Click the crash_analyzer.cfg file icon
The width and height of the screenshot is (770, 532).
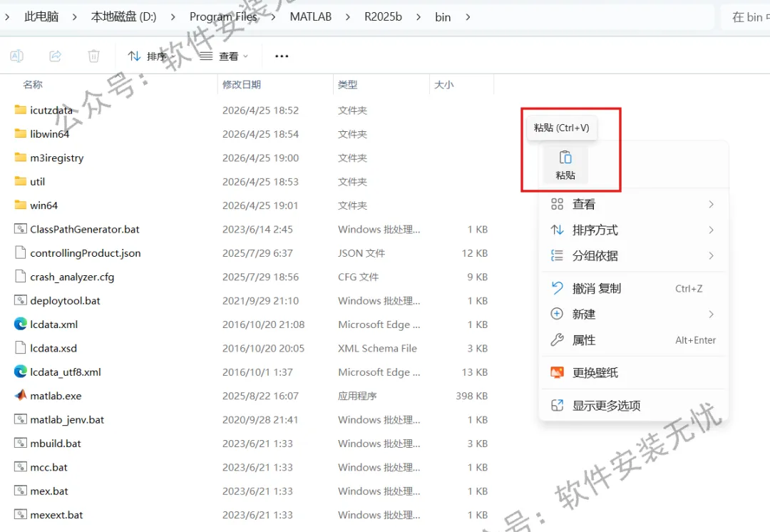[x=20, y=277]
